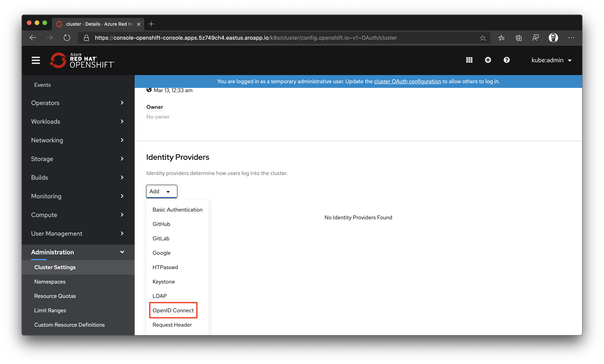604x364 pixels.
Task: Click the Identity Providers heading
Action: [177, 157]
